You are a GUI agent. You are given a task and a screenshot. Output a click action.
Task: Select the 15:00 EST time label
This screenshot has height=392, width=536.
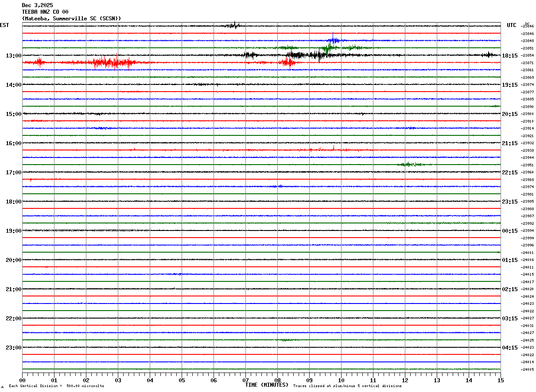(x=14, y=114)
